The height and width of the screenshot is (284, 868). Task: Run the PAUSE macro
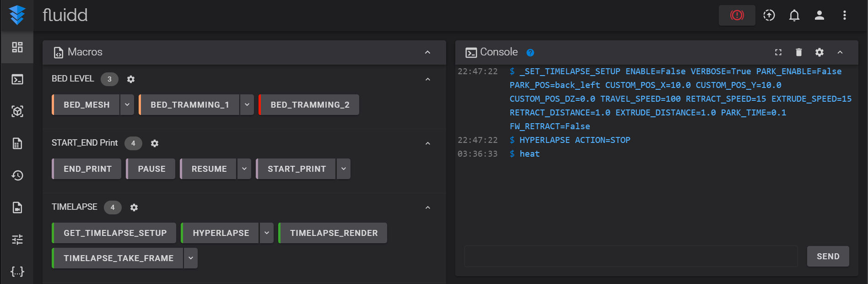tap(151, 169)
